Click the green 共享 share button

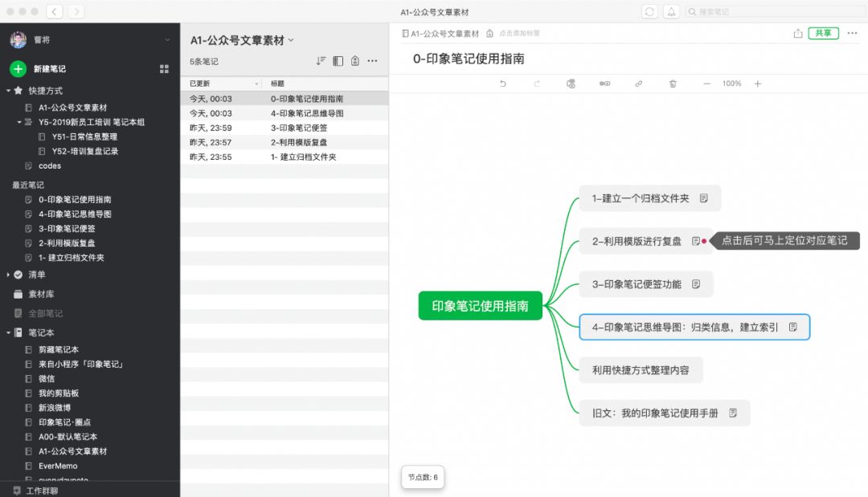[x=821, y=33]
